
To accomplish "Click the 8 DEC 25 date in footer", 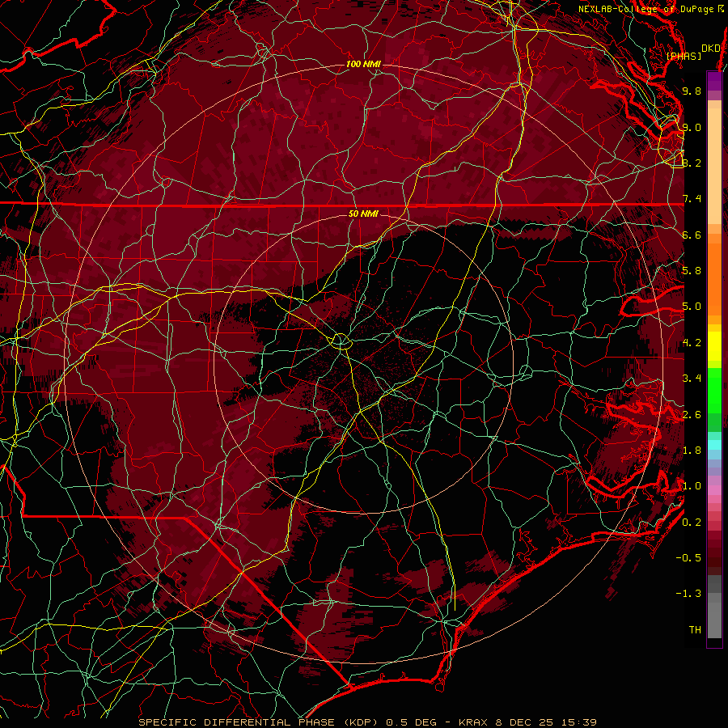I will pyautogui.click(x=527, y=722).
